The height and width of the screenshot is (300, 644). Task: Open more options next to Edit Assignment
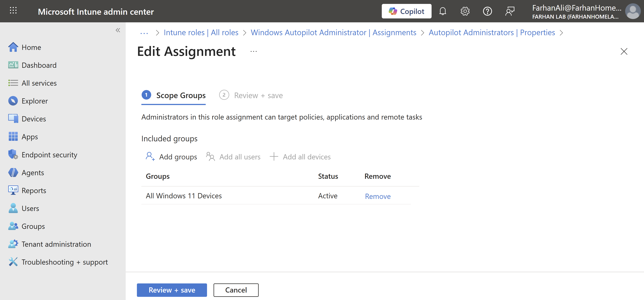point(253,51)
